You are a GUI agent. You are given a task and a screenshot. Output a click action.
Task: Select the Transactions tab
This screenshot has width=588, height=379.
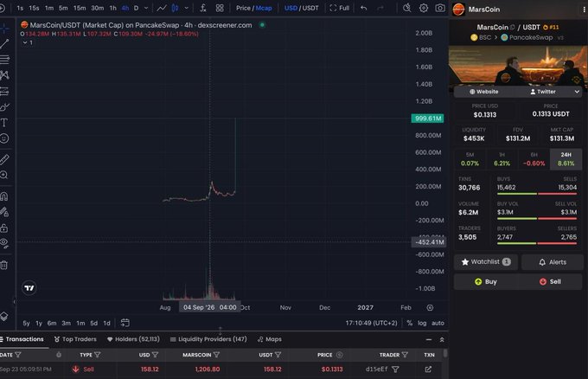click(22, 339)
